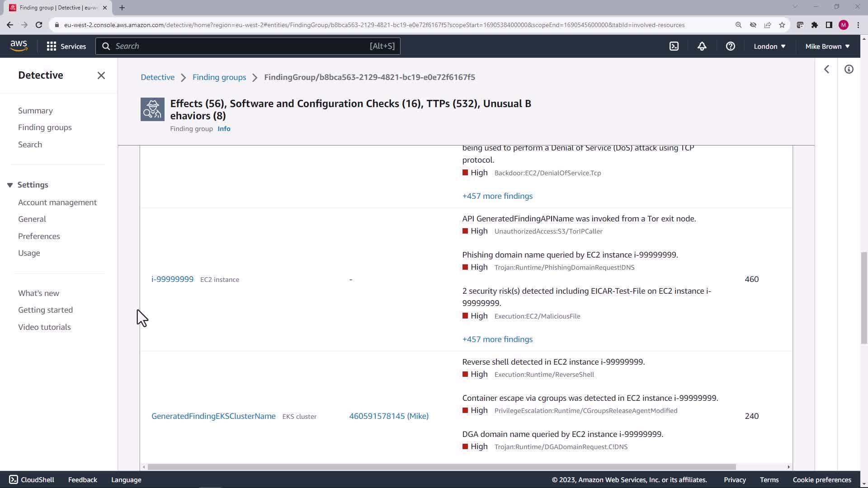The width and height of the screenshot is (868, 488).
Task: Click +457 more findings under i-99999999
Action: tap(497, 339)
